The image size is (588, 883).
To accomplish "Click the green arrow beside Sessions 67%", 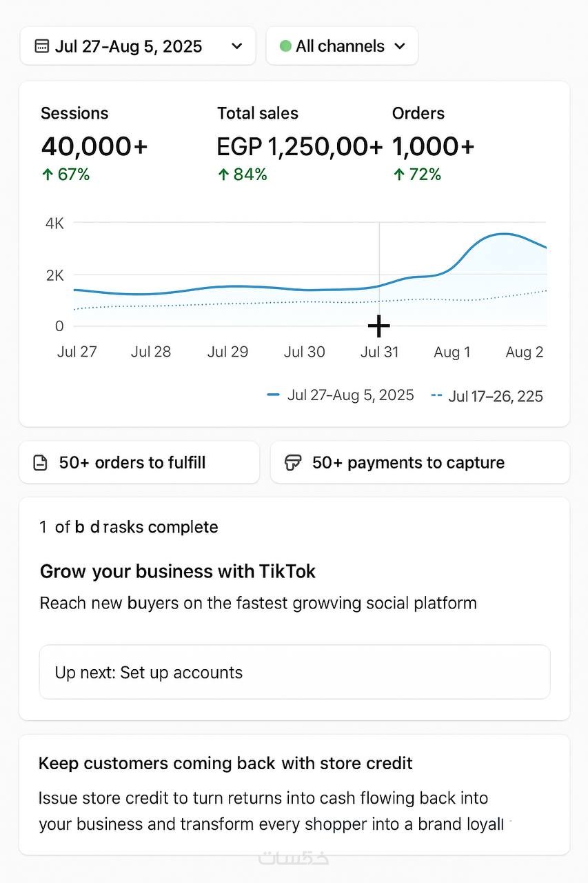I will 47,175.
